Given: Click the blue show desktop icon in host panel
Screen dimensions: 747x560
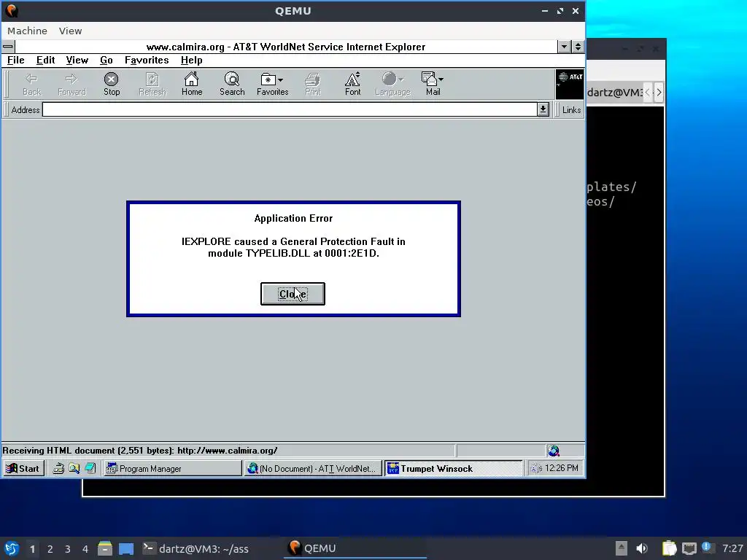Looking at the screenshot, I should coord(126,548).
